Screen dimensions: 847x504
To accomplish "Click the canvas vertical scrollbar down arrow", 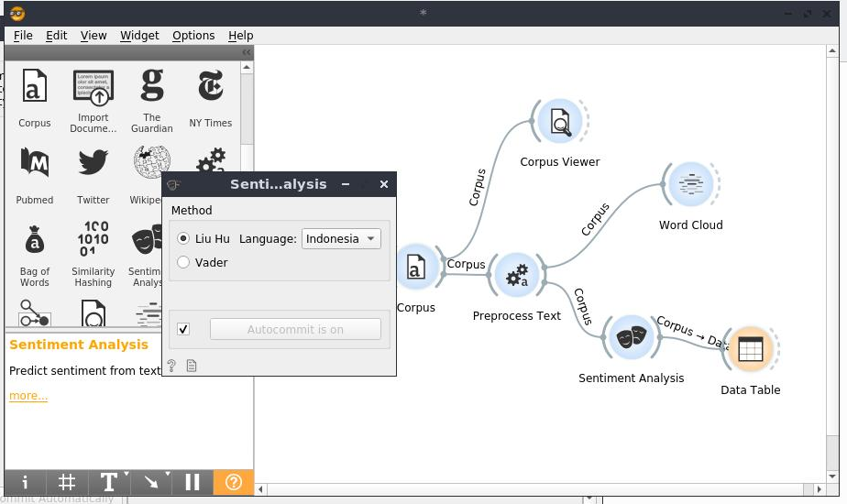I will click(832, 477).
